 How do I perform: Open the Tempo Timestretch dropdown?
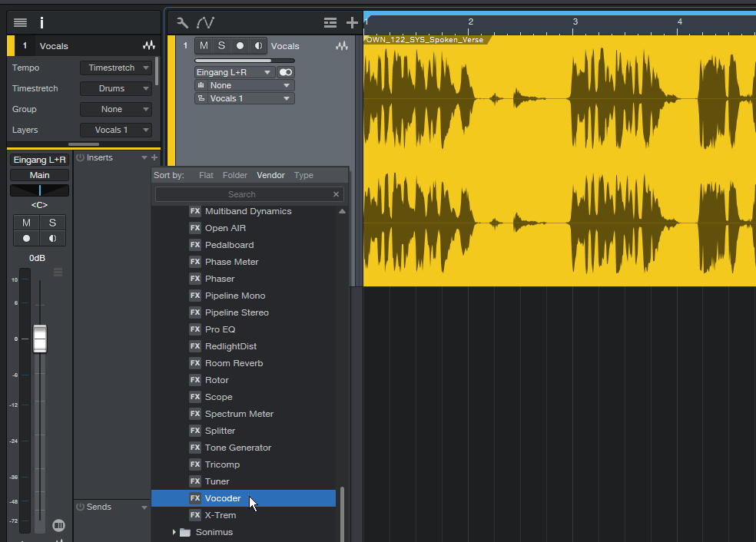pyautogui.click(x=116, y=68)
